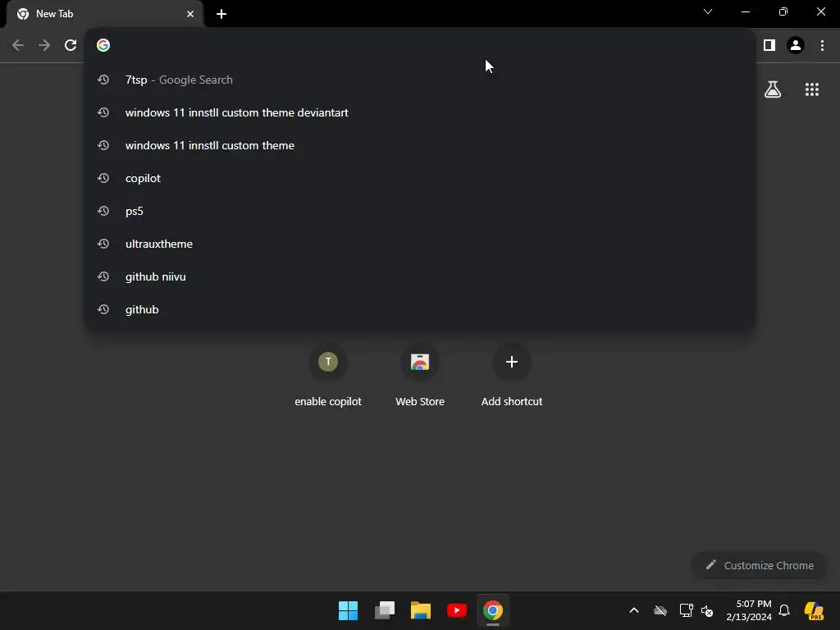The image size is (840, 630).
Task: Choose 'windows 11 innstll custom theme' suggestion
Action: click(x=420, y=145)
